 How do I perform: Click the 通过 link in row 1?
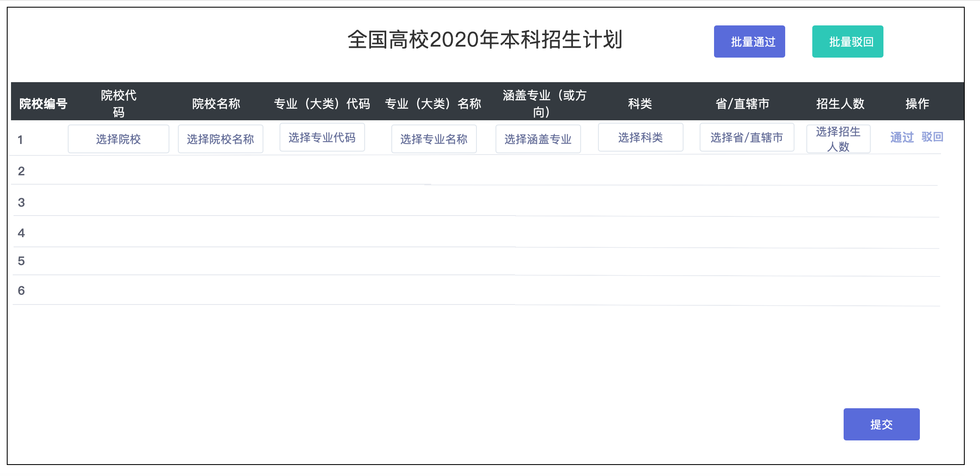point(902,137)
